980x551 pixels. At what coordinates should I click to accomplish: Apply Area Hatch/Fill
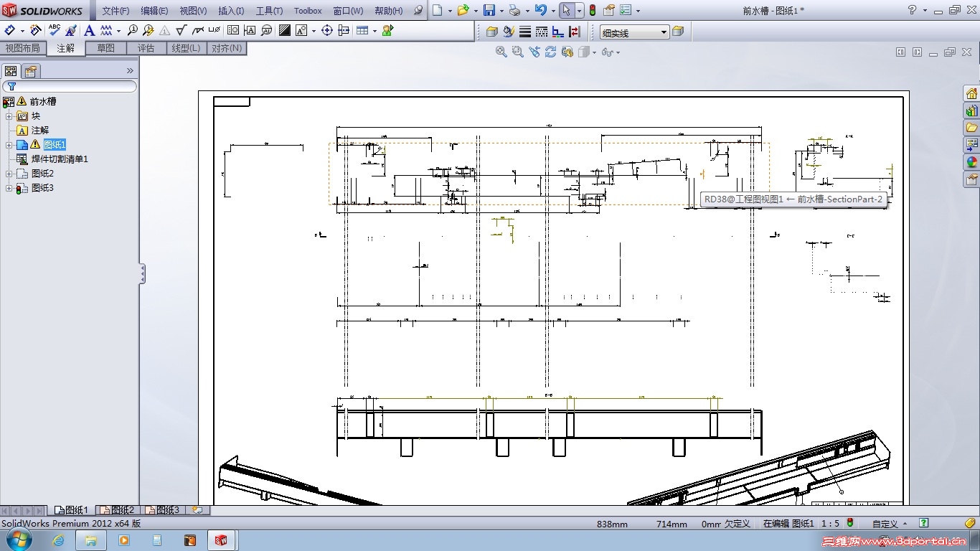click(285, 30)
